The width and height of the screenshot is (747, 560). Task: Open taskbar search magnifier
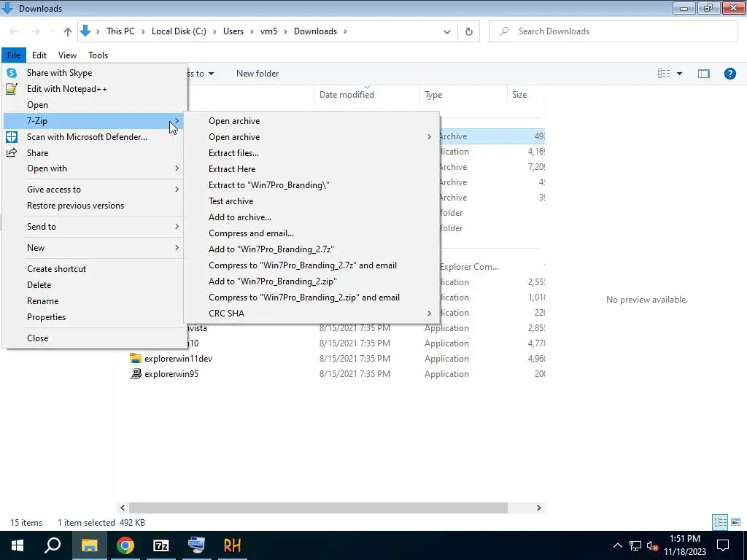[53, 545]
